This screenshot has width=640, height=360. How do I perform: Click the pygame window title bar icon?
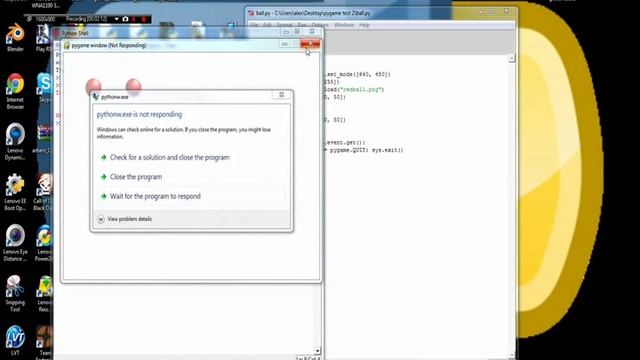pyautogui.click(x=67, y=45)
